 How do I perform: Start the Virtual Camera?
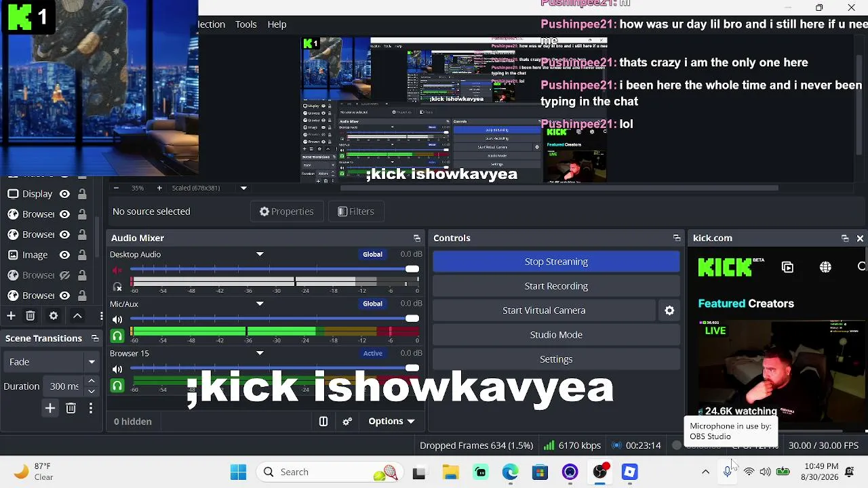click(544, 310)
